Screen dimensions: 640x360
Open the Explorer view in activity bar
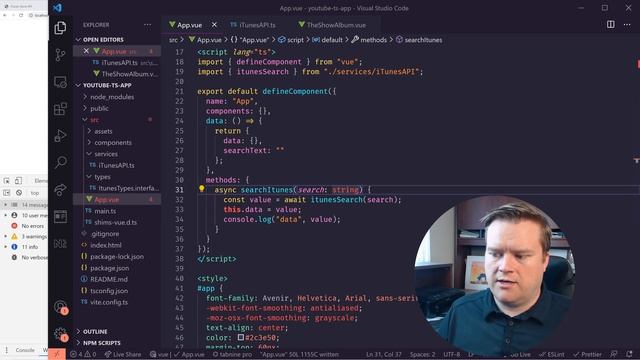click(x=60, y=28)
